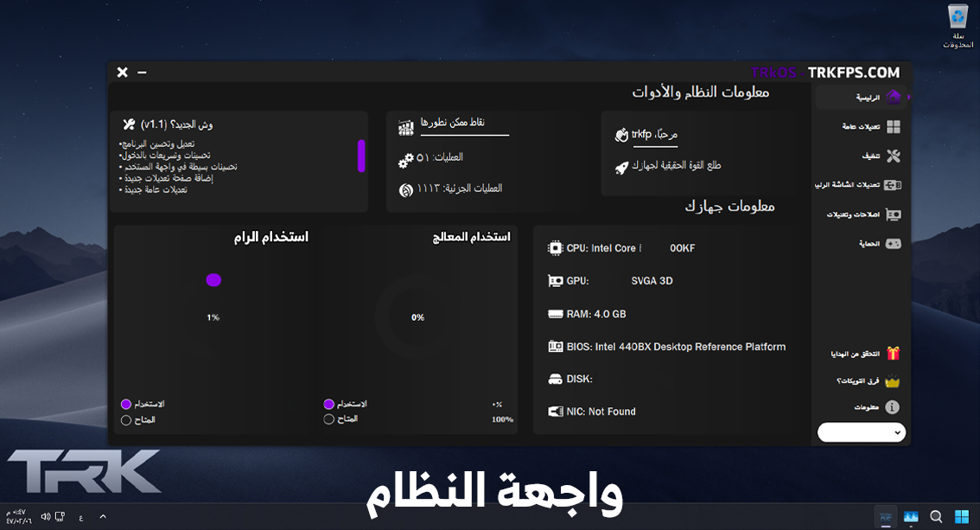This screenshot has height=530, width=980.
Task: Open the Windows Start button on taskbar
Action: point(962,516)
